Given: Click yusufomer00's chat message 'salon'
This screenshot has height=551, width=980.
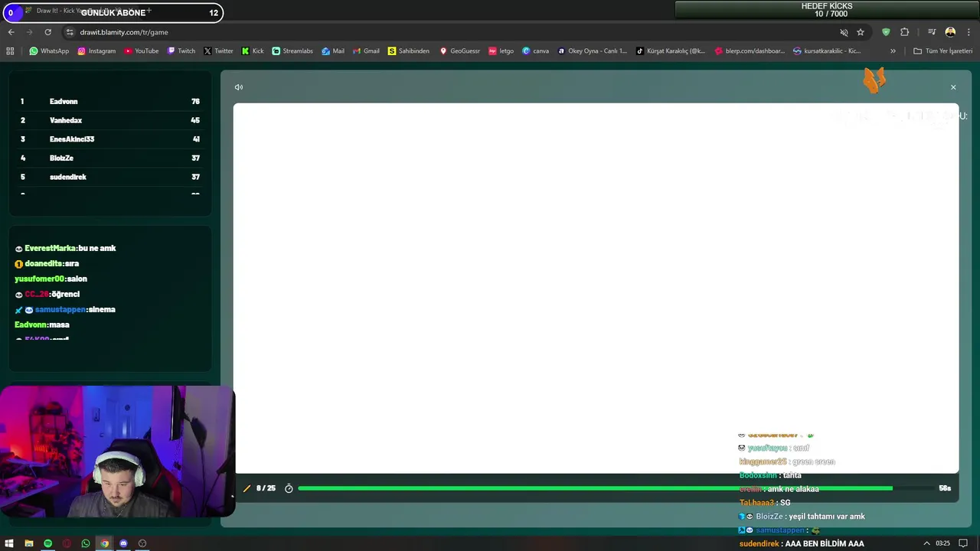Looking at the screenshot, I should 51,279.
